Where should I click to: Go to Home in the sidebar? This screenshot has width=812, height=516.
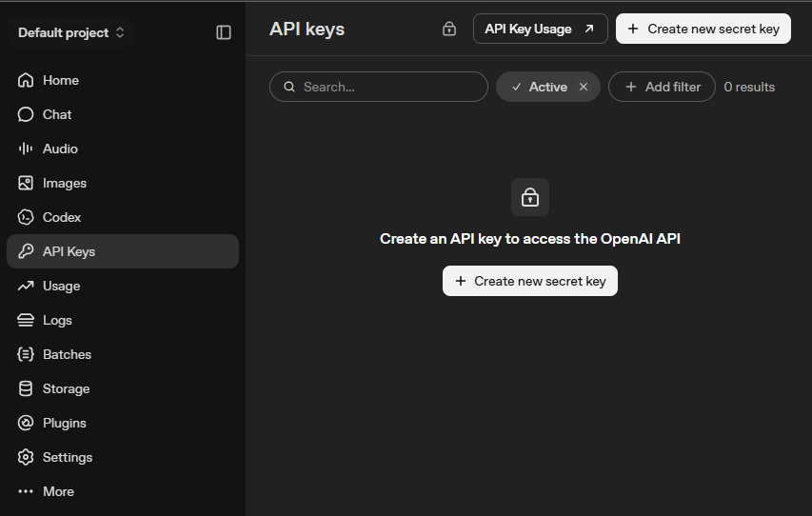tap(61, 80)
